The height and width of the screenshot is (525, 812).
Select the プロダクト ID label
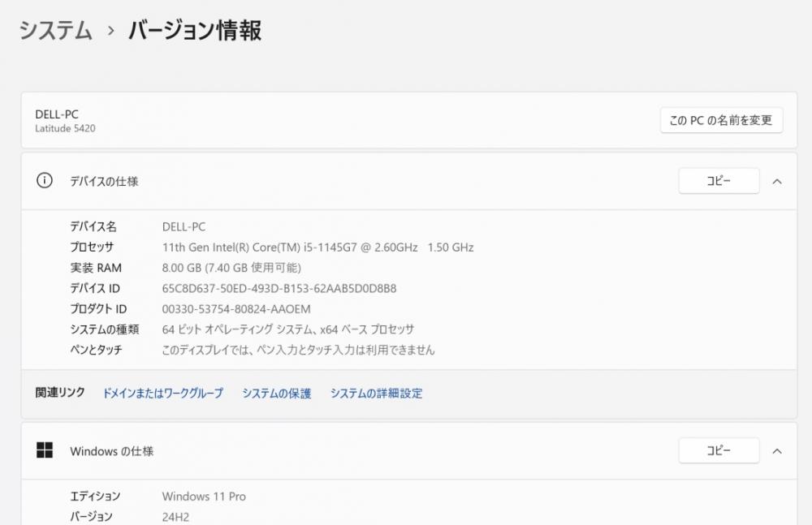98,309
